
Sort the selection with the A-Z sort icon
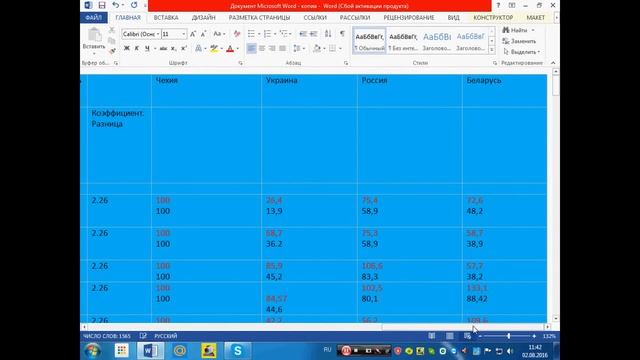click(328, 34)
